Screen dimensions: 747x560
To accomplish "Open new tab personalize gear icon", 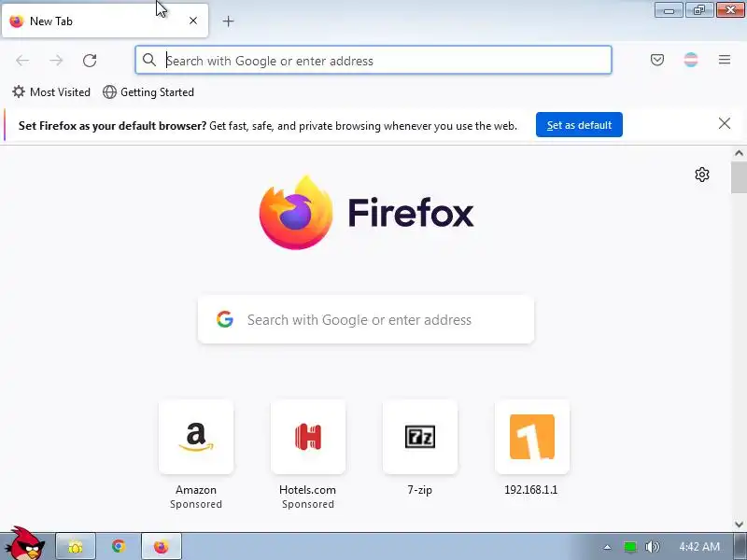I will 702,175.
